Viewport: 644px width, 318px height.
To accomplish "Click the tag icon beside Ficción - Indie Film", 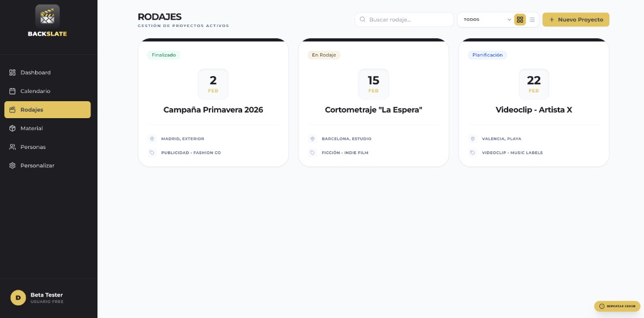I will (x=313, y=153).
